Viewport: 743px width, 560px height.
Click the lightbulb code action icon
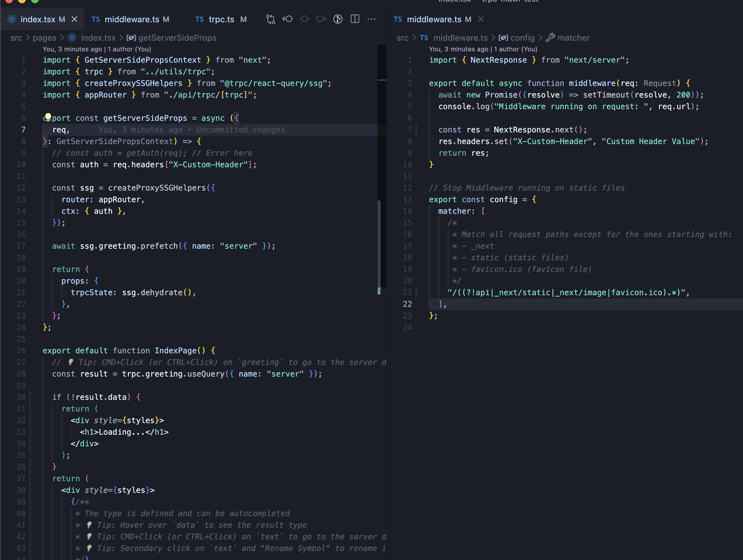(48, 116)
